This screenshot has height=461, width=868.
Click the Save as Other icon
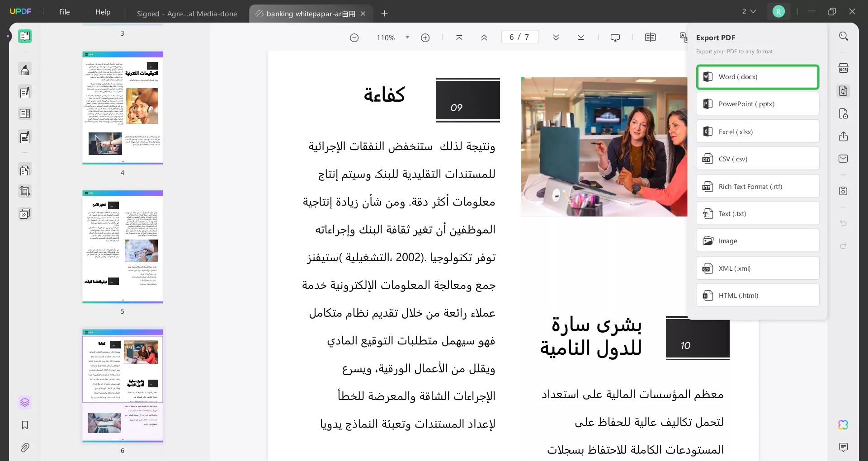click(x=844, y=191)
